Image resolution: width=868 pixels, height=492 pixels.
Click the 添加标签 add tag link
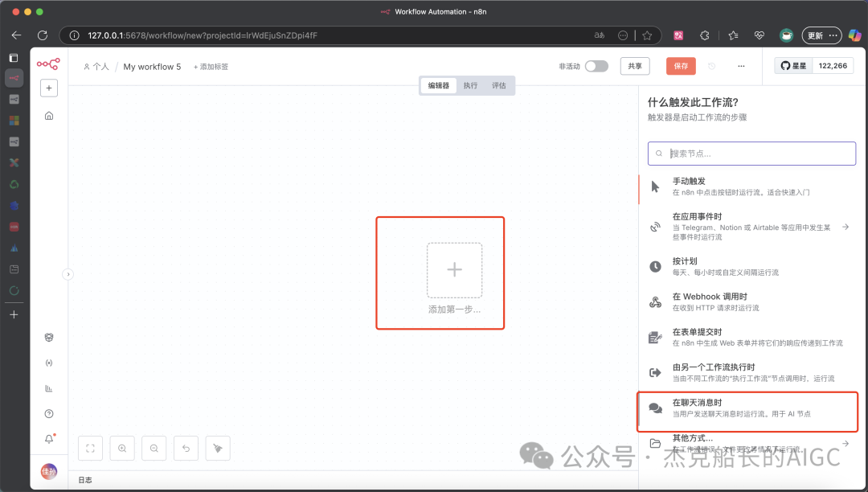click(x=211, y=67)
